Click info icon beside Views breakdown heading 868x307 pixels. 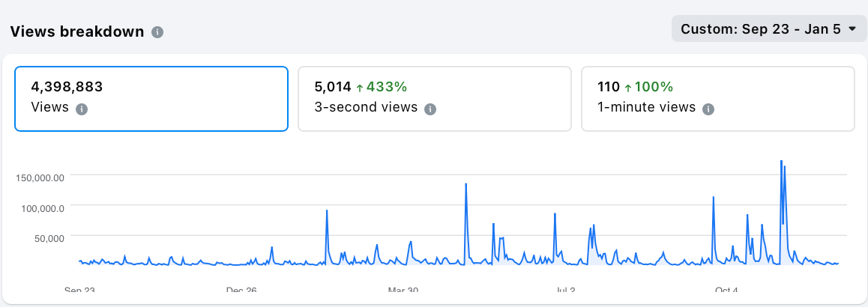(157, 32)
